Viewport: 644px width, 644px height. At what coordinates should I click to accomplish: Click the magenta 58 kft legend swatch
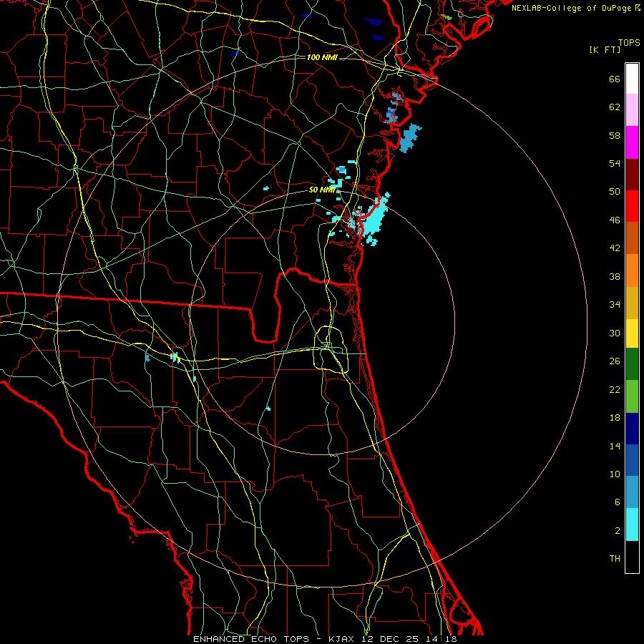tap(632, 142)
